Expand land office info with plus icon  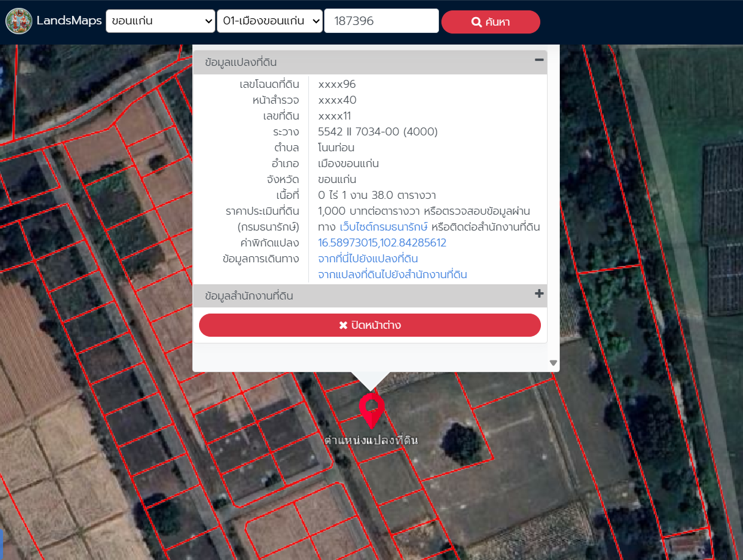coord(538,294)
